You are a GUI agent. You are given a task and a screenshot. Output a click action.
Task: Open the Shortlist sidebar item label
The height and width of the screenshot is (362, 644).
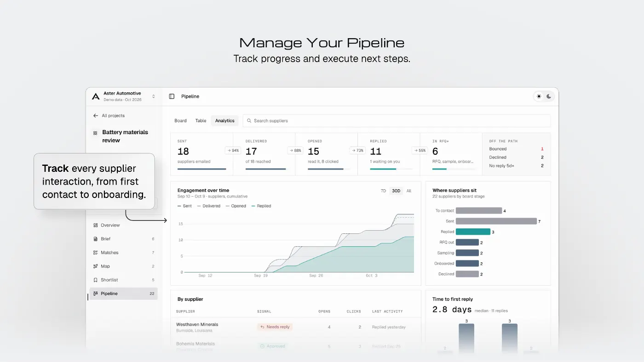(109, 280)
